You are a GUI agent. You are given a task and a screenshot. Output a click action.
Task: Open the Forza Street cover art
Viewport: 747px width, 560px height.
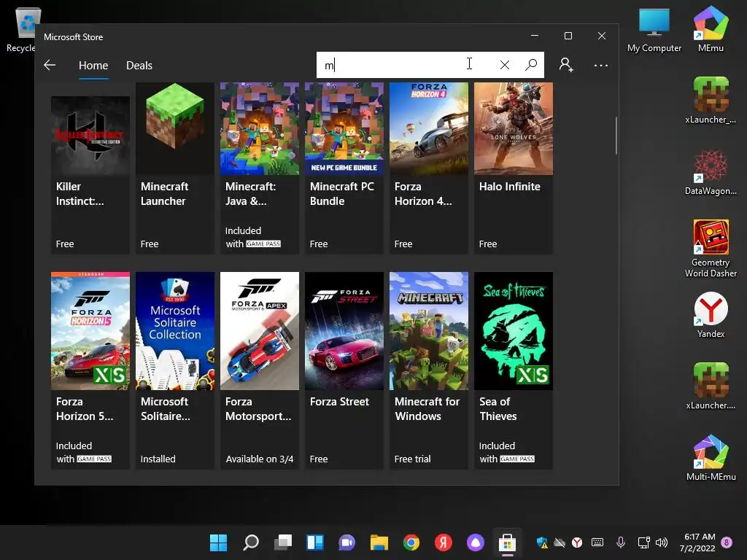tap(344, 331)
